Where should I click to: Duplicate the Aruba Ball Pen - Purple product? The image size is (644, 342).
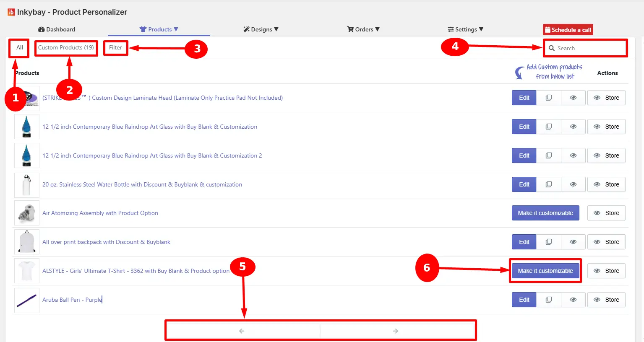click(x=548, y=300)
